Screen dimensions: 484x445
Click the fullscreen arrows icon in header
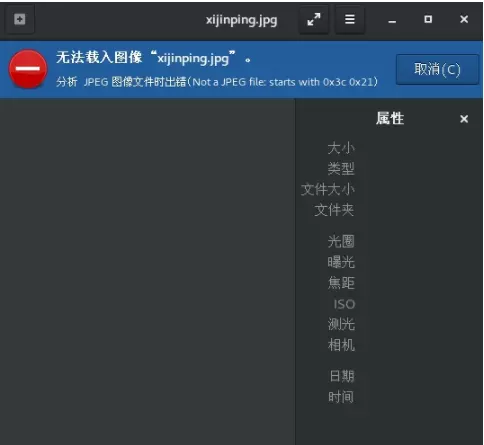(x=314, y=20)
